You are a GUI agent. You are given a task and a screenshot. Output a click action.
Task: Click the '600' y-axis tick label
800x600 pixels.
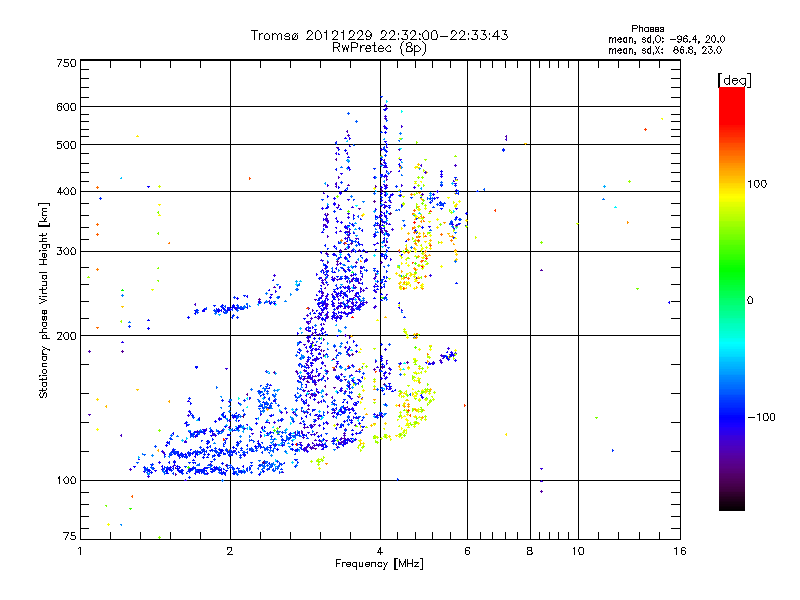[x=66, y=107]
